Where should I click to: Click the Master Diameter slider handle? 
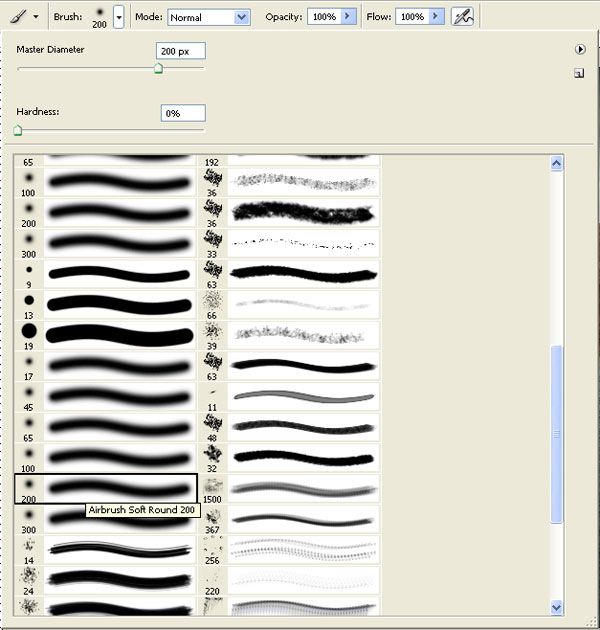(158, 69)
